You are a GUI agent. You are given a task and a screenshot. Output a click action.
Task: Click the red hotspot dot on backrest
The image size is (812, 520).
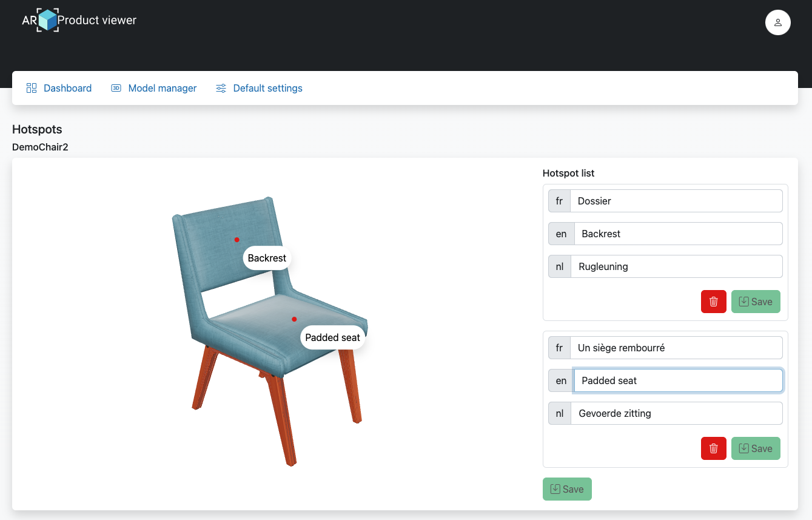click(x=237, y=240)
